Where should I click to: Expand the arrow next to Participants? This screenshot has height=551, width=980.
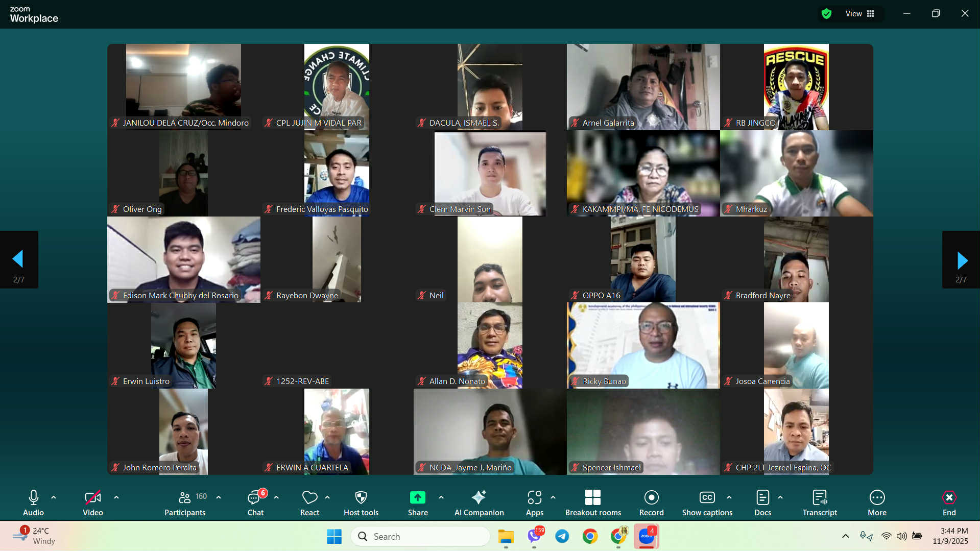219,497
